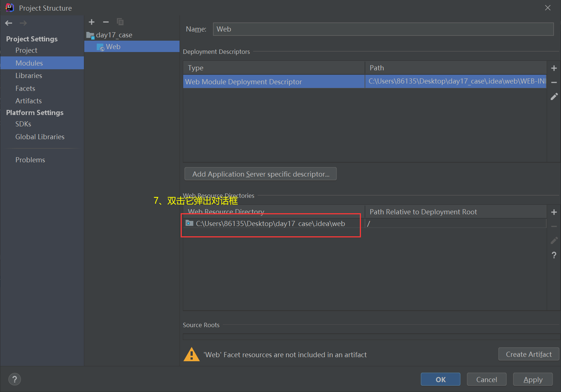Remove the selected deployment descriptor
561x392 pixels.
(554, 82)
